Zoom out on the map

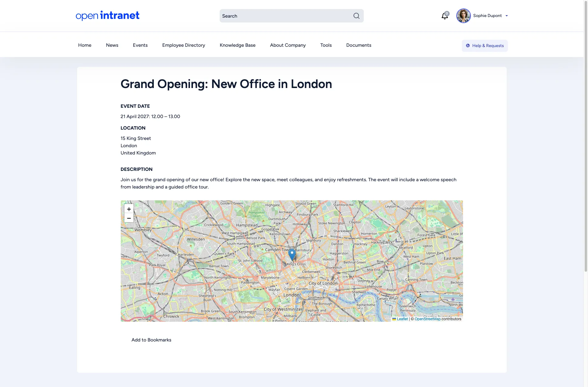coord(129,218)
